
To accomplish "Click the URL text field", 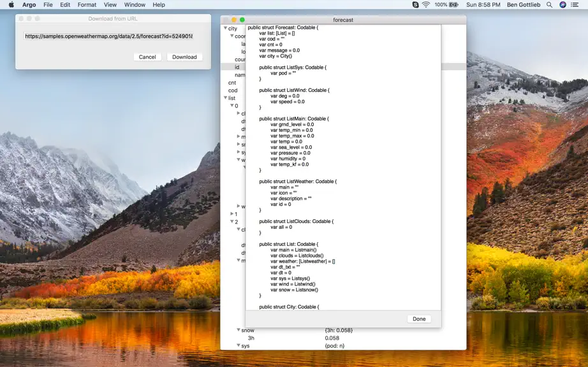I will (108, 36).
